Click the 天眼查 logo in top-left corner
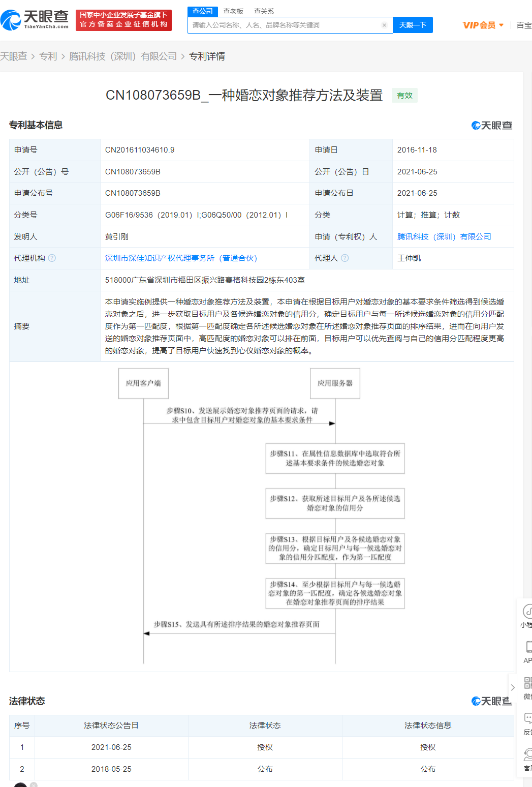 coord(36,19)
